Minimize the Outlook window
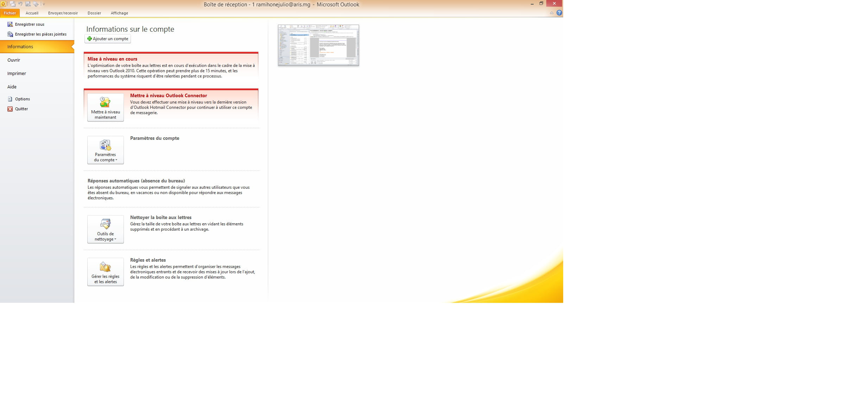This screenshot has width=868, height=393. (x=532, y=4)
